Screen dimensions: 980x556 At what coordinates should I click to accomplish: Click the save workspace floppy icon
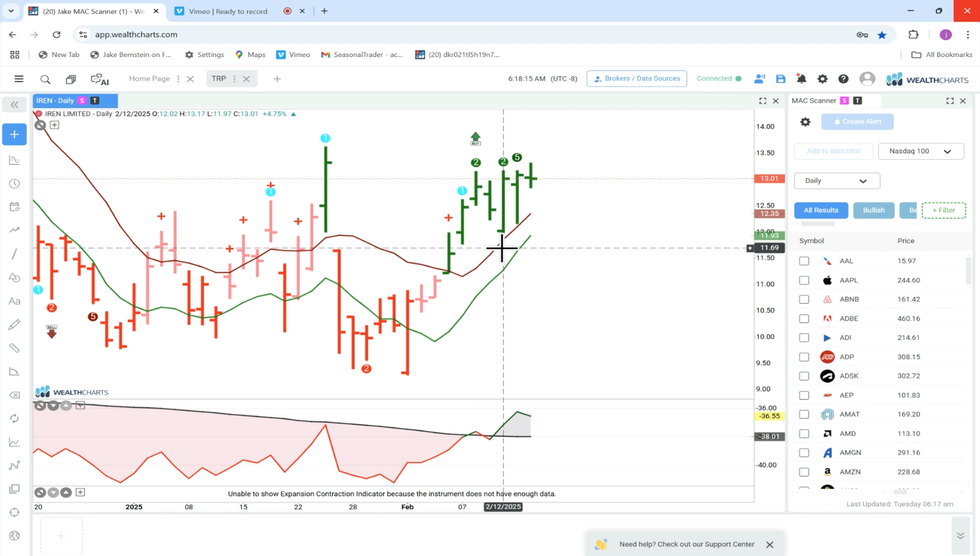coord(780,79)
